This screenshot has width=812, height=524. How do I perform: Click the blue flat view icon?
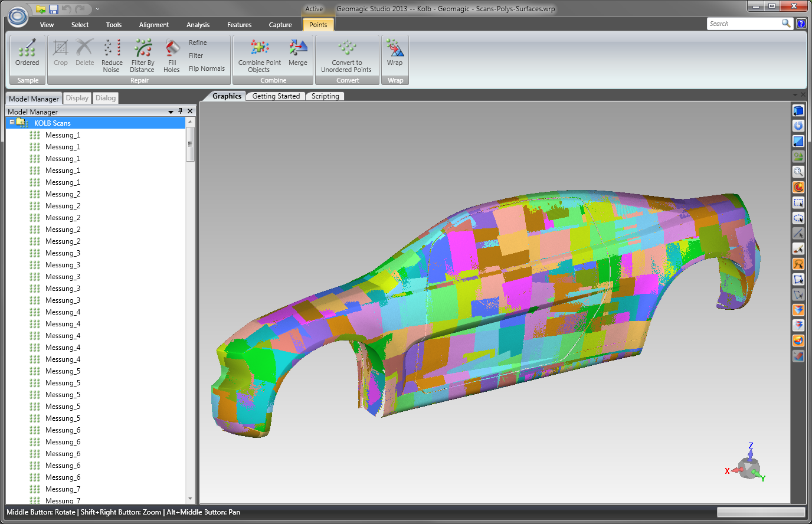(x=798, y=141)
